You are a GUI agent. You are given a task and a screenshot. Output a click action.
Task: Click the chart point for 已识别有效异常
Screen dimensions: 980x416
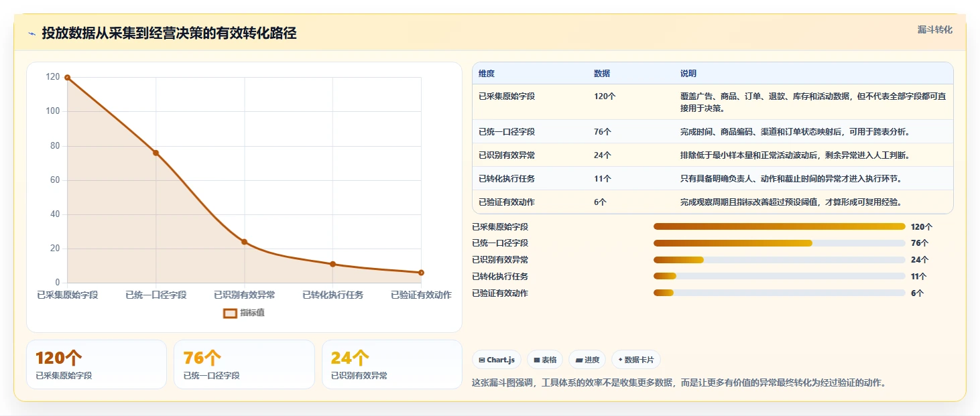pos(244,242)
